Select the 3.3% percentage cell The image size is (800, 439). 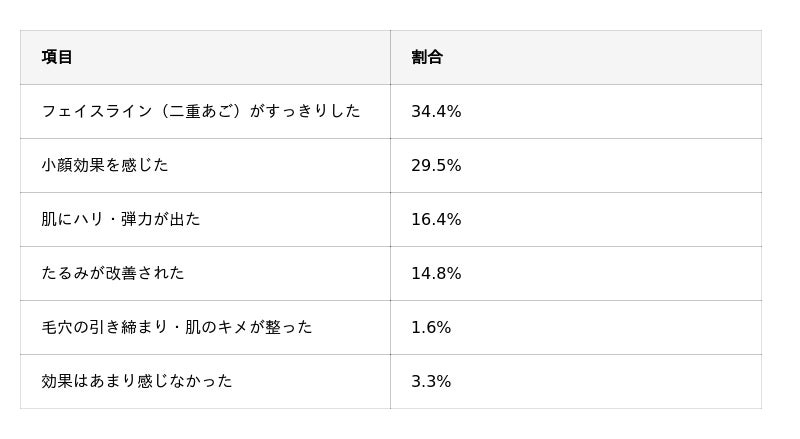tap(431, 381)
